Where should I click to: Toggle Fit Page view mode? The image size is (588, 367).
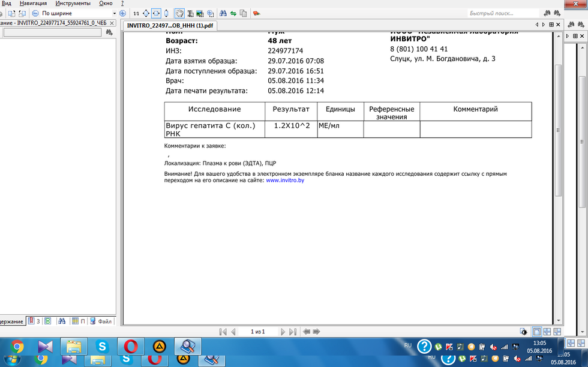pos(146,13)
